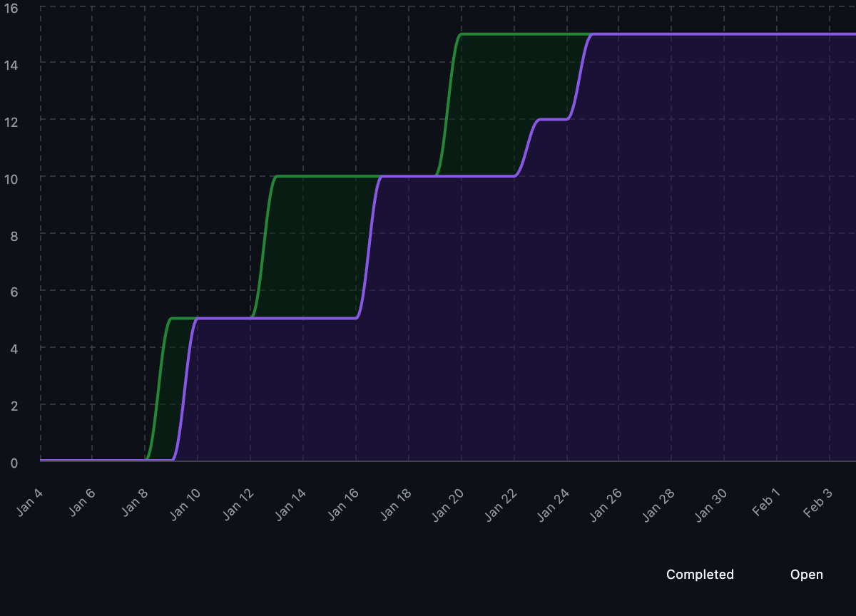The width and height of the screenshot is (856, 616).
Task: Toggle the Completed legend series
Action: 699,575
